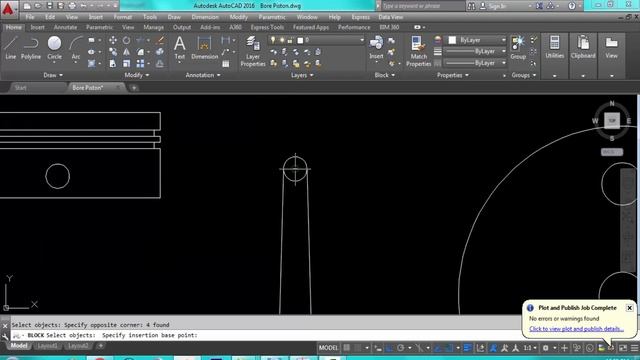Open the File menu
Image resolution: width=640 pixels, height=360 pixels.
coord(30,17)
